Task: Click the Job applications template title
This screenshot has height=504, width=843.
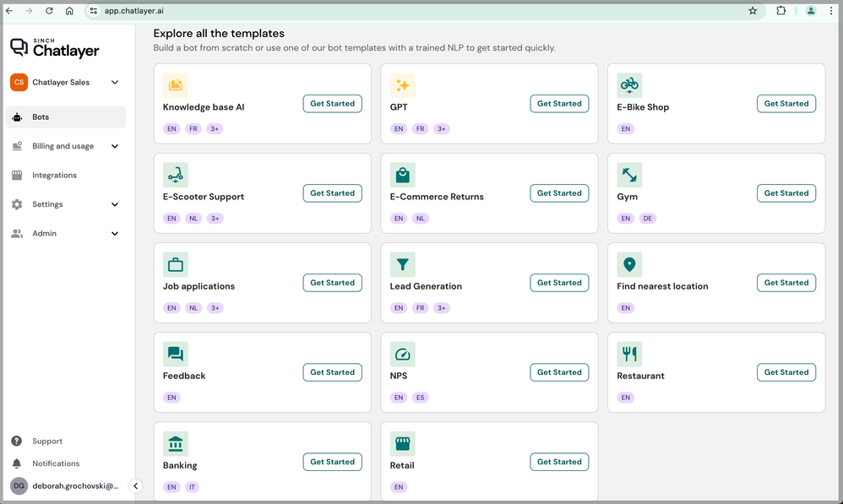Action: (x=199, y=286)
